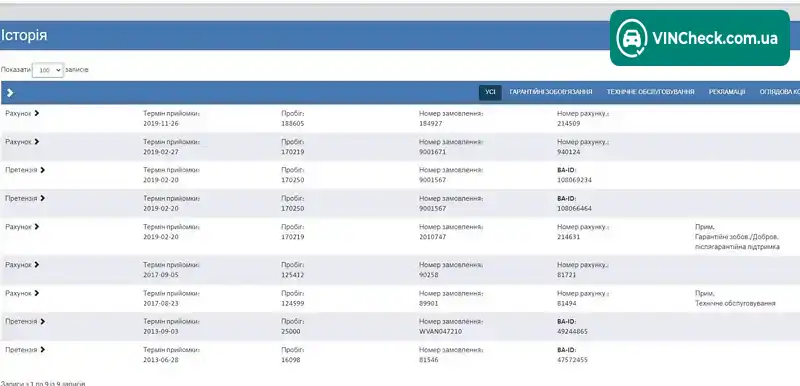The width and height of the screenshot is (800, 386).
Task: Click mileage value 124599
Action: pyautogui.click(x=293, y=303)
